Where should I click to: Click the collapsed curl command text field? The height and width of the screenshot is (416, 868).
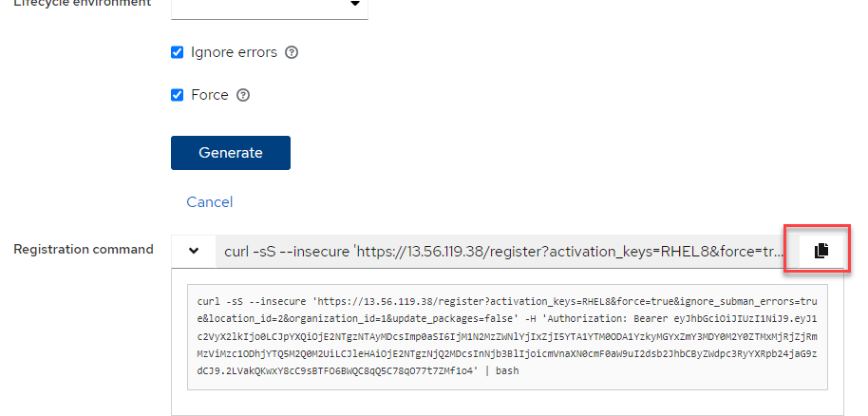pos(503,251)
